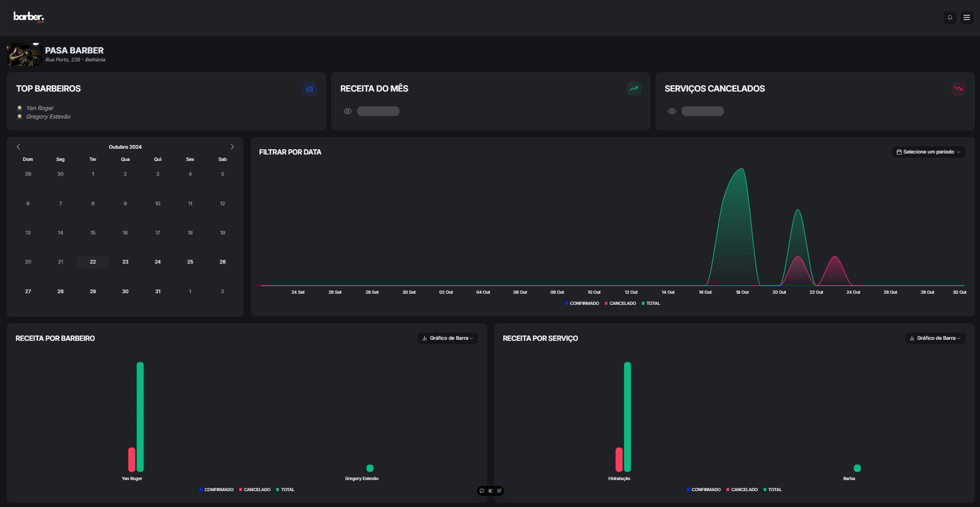Pick October 24 on the calendar
This screenshot has width=980, height=507.
[x=158, y=262]
